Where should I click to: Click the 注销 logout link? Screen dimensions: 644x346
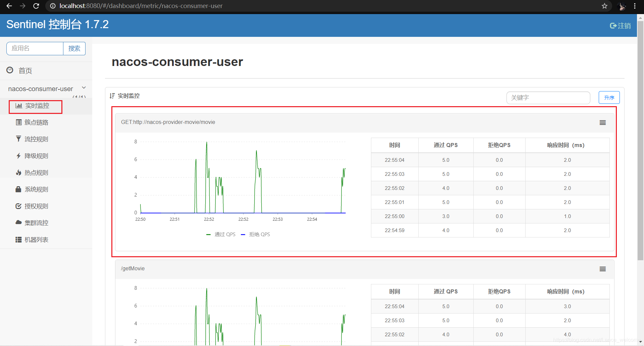(620, 26)
